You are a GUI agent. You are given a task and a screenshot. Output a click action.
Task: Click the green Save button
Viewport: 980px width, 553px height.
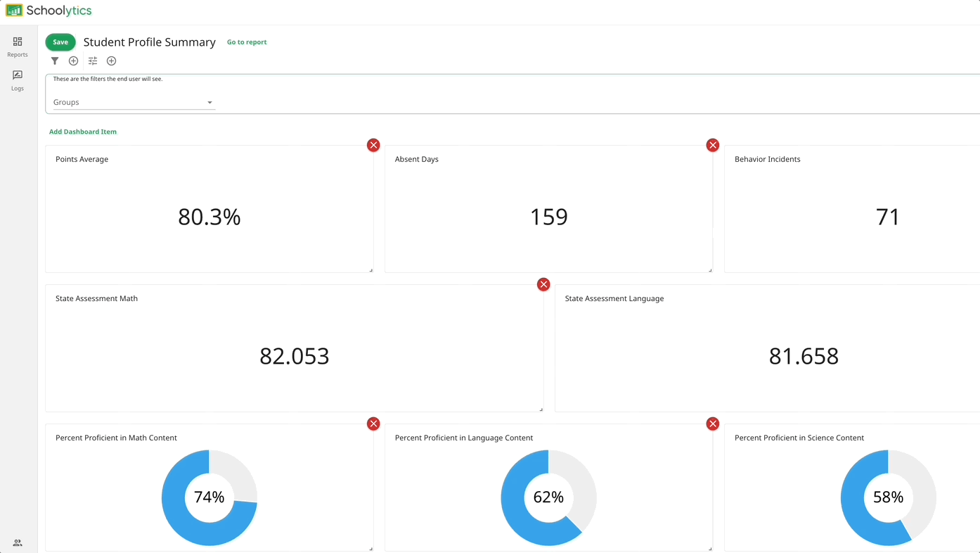point(60,42)
